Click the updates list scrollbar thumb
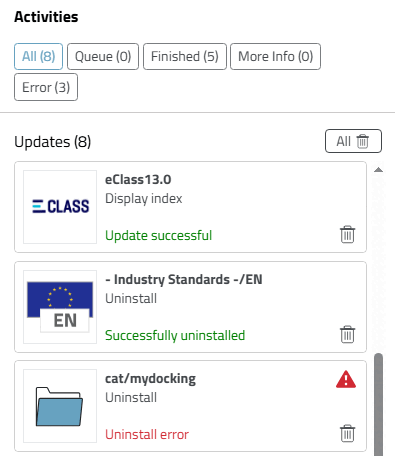This screenshot has width=395, height=456. pos(378,404)
